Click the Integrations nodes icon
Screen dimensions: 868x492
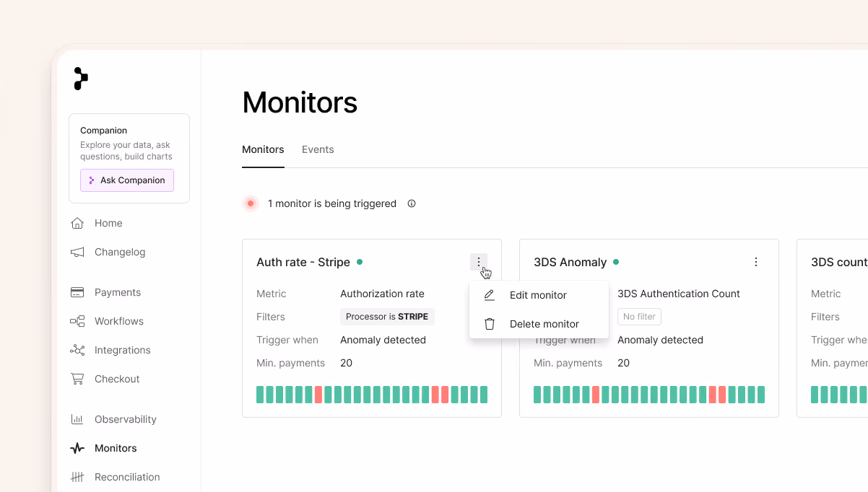coord(77,350)
